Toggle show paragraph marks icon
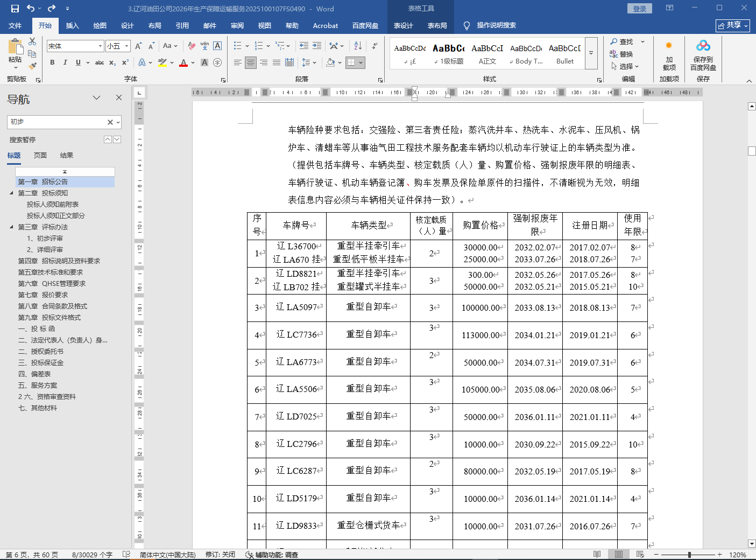The width and height of the screenshot is (756, 560). [375, 46]
